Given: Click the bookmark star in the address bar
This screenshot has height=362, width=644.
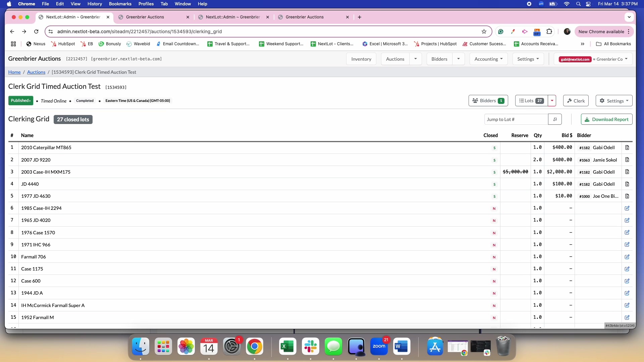Looking at the screenshot, I should point(484,32).
